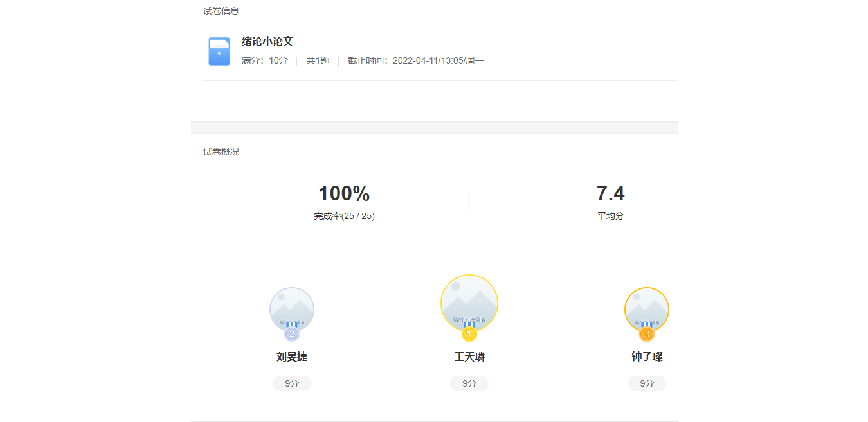Open 钟子璨's third-place avatar
868x422 pixels.
(647, 307)
